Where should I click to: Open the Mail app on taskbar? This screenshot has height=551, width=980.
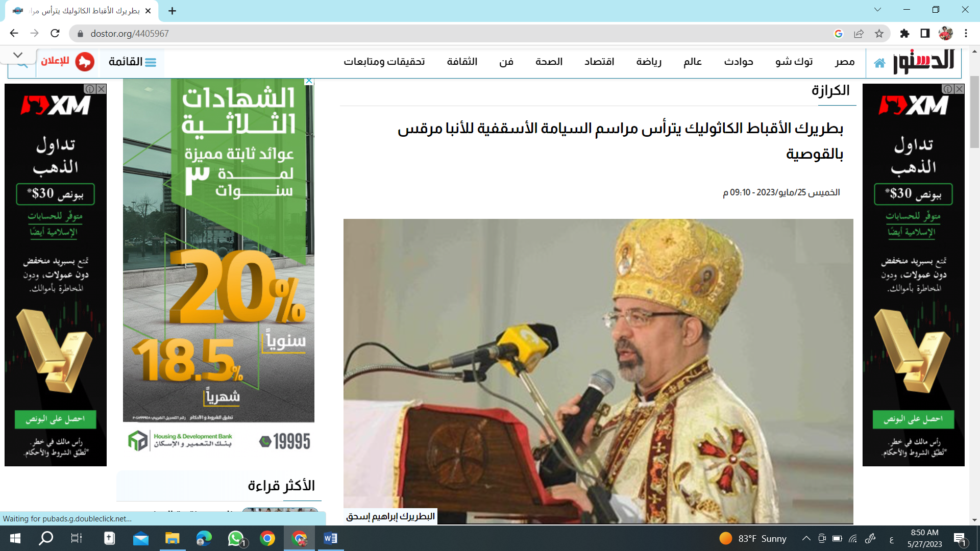pos(140,538)
